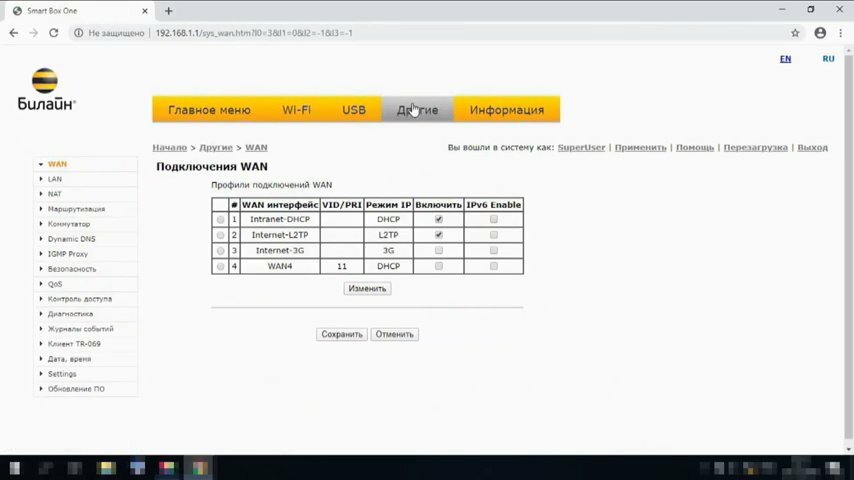Viewport: 854px width, 480px height.
Task: Open the Информация tab
Action: [x=507, y=110]
